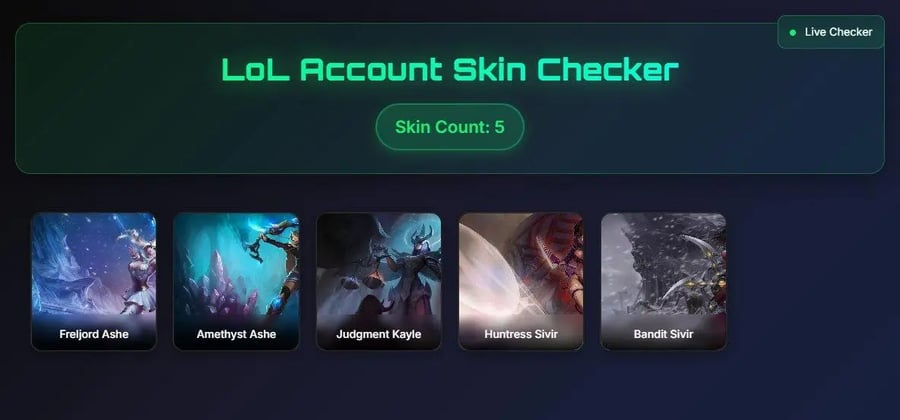This screenshot has width=900, height=420.
Task: Click the Freljord Ashe skin card
Action: point(94,281)
